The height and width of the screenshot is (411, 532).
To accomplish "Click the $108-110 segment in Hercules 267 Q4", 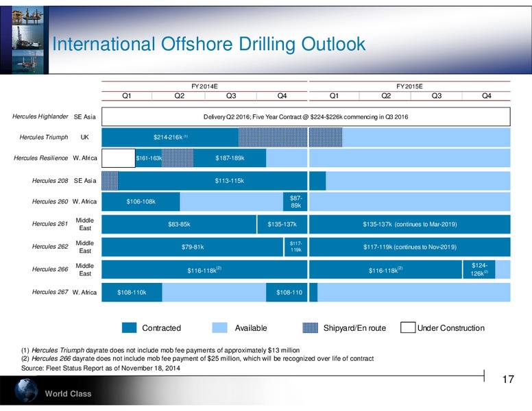I will 287,292.
